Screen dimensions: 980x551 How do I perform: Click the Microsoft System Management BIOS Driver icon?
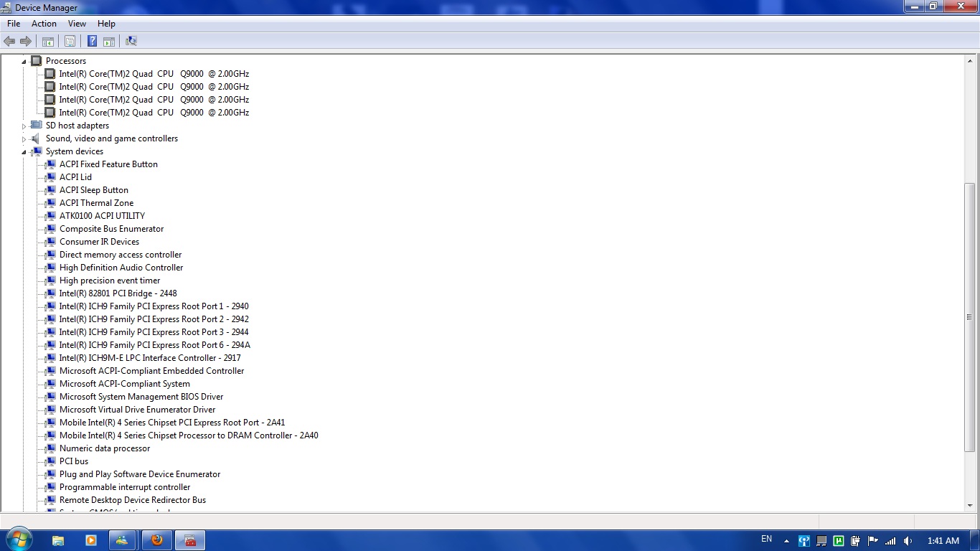(x=50, y=397)
